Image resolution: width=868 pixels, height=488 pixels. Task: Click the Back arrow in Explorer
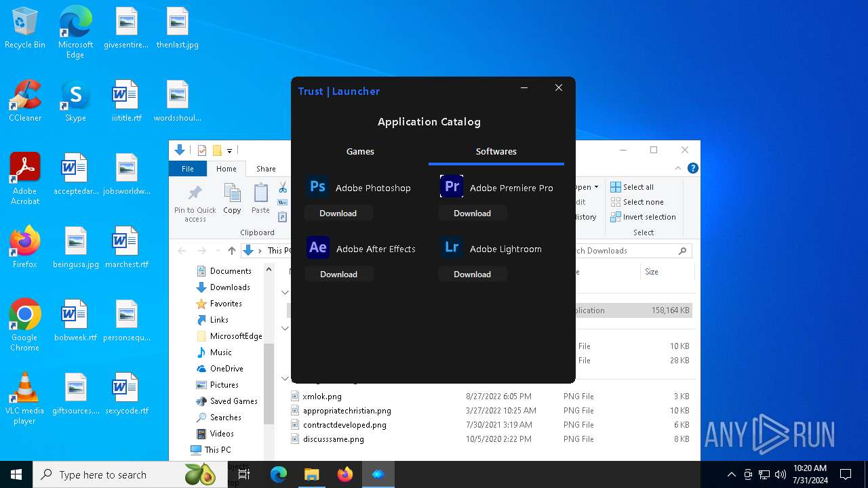tap(182, 251)
